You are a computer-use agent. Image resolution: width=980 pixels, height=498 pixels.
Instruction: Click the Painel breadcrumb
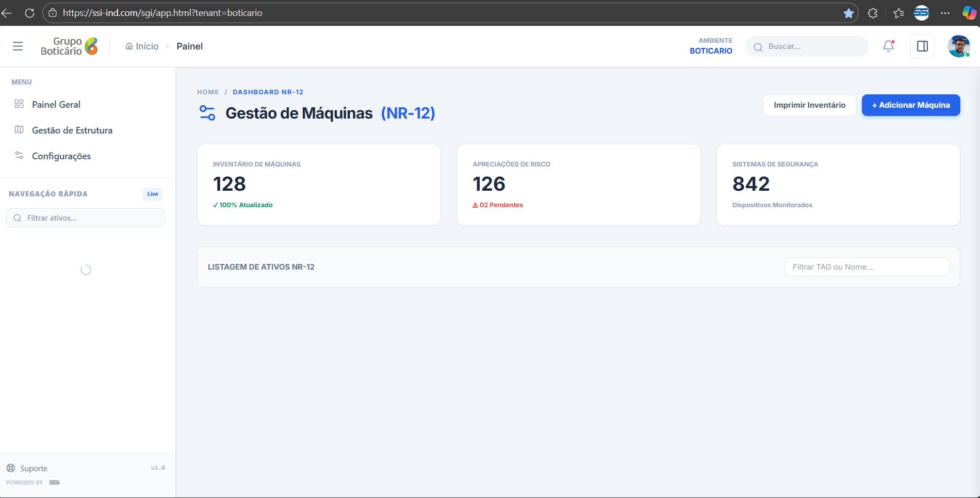coord(190,46)
